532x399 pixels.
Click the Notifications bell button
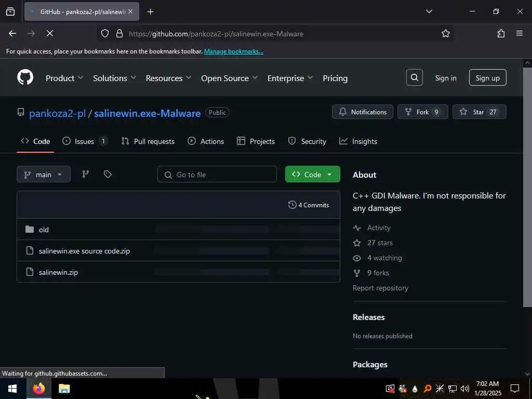[362, 112]
